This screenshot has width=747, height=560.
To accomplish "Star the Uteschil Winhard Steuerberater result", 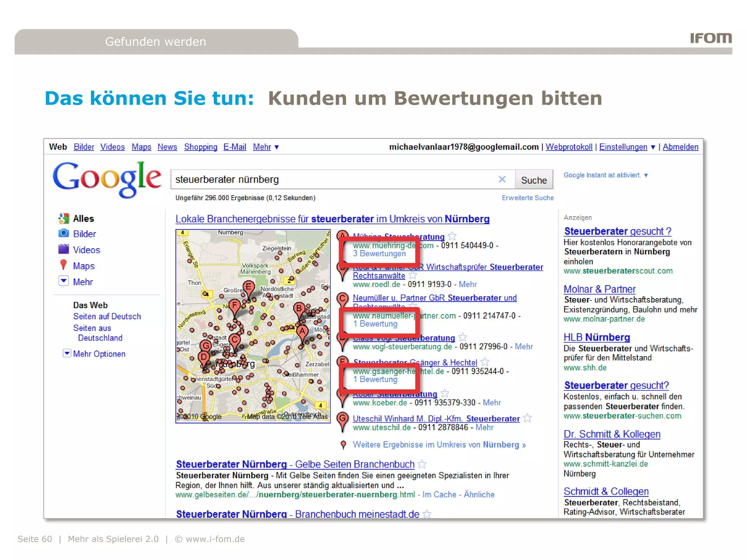I will 527,418.
